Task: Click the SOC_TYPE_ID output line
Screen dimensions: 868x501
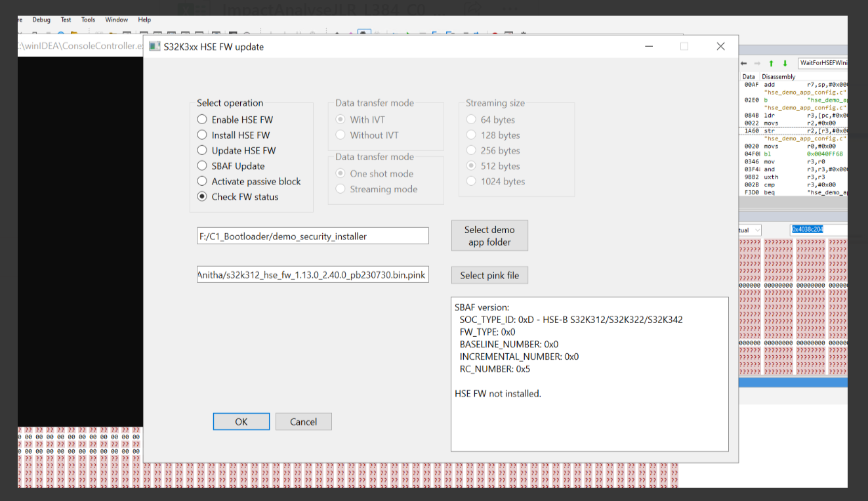Action: click(571, 320)
